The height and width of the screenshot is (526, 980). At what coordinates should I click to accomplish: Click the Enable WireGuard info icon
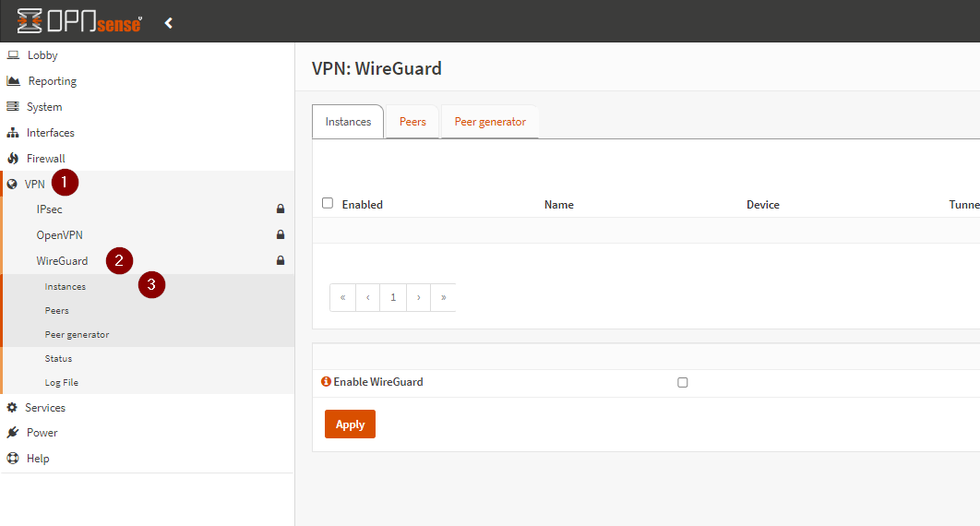tap(326, 381)
